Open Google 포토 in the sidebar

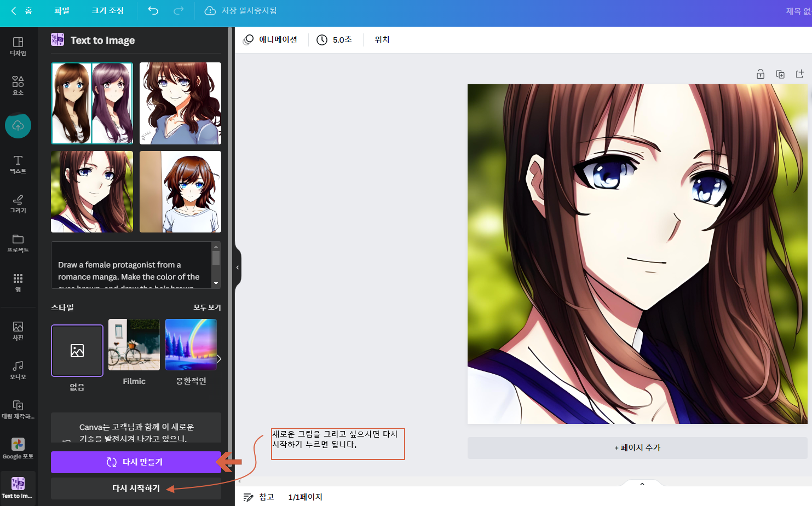pos(18,449)
